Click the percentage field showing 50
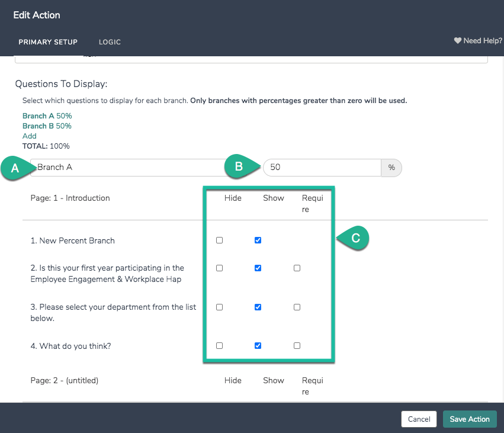 [x=322, y=168]
